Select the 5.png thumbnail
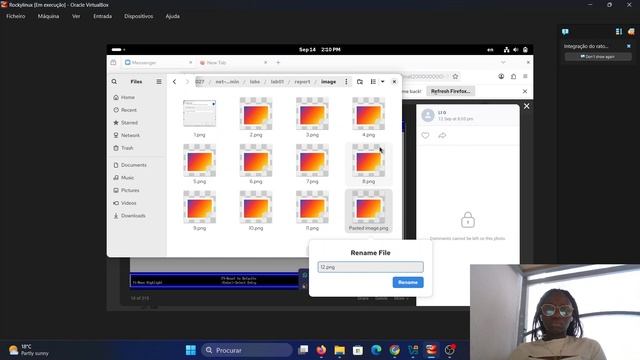The image size is (640, 360). pyautogui.click(x=200, y=160)
